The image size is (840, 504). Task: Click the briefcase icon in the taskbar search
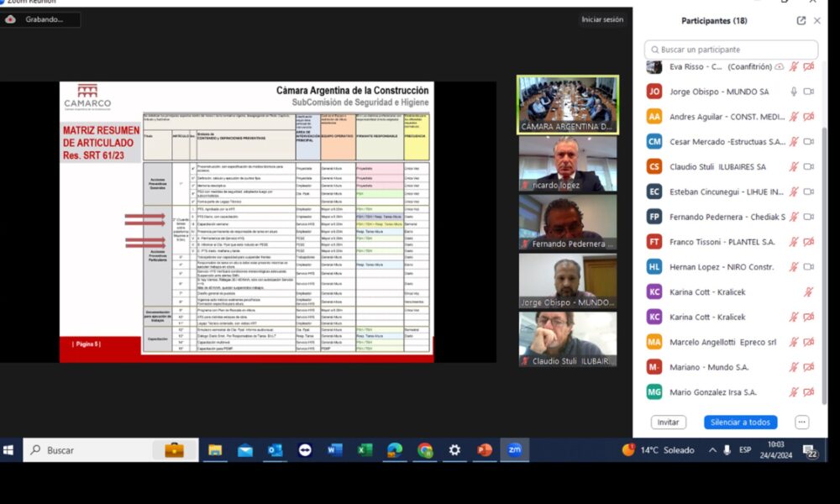coord(174,450)
